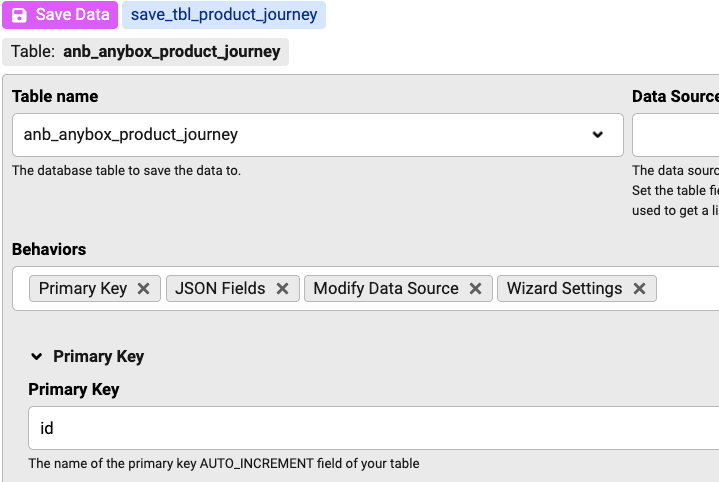The width and height of the screenshot is (719, 482).
Task: Open the Table name dropdown arrow
Action: tap(597, 134)
